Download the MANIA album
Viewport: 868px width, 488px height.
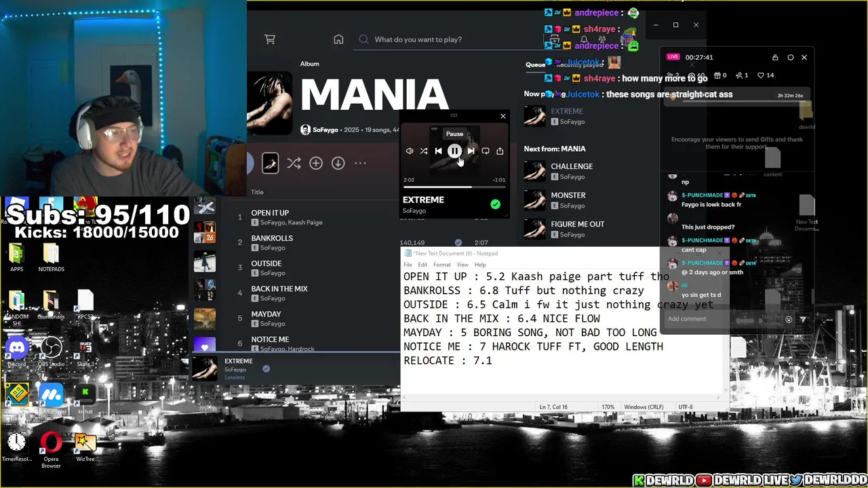point(338,163)
